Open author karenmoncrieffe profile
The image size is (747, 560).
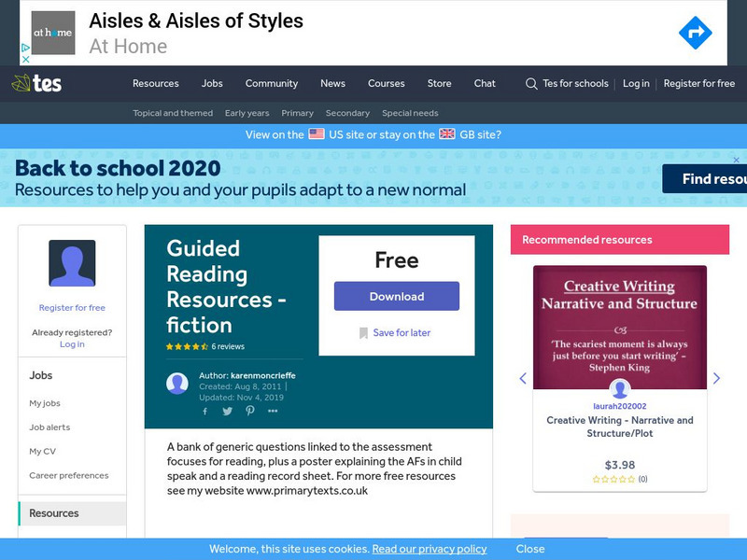[263, 376]
